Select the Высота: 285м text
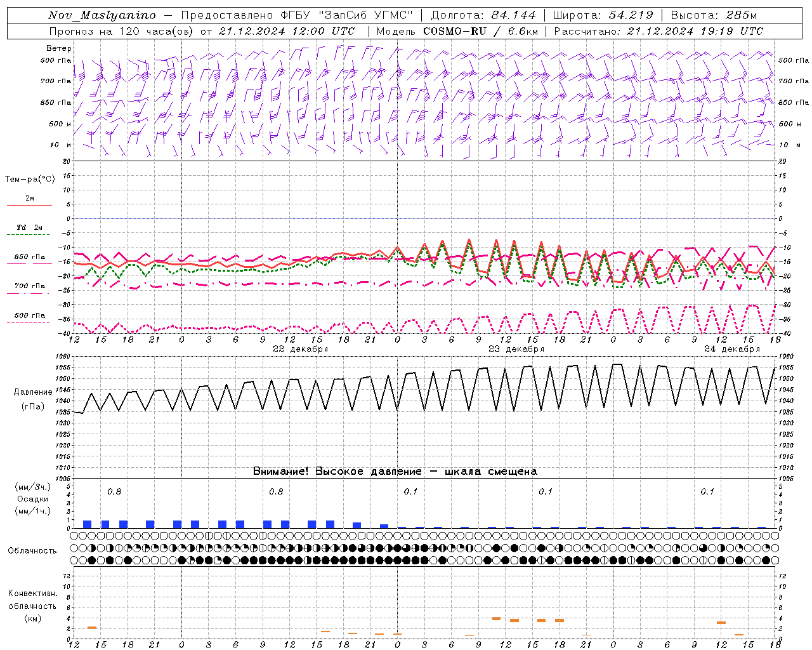812x650 pixels. (x=714, y=15)
